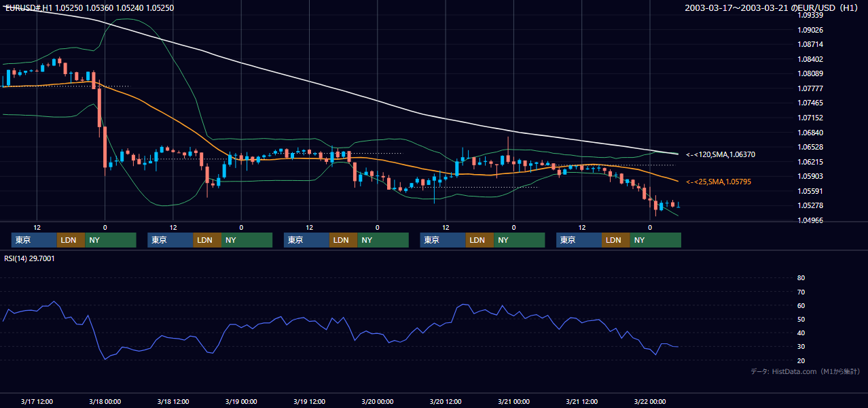
Task: Click RSI scale value 30
Action: point(801,347)
